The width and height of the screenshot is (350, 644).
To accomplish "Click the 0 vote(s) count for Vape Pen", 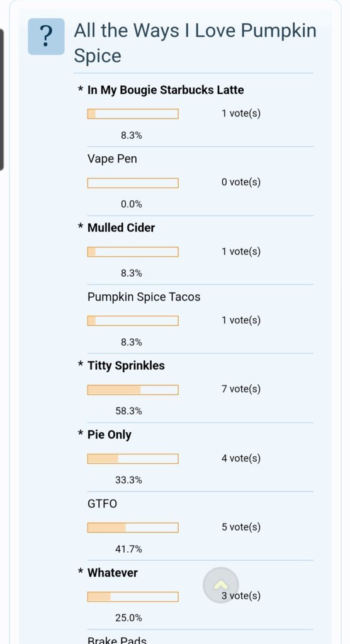I will click(241, 182).
